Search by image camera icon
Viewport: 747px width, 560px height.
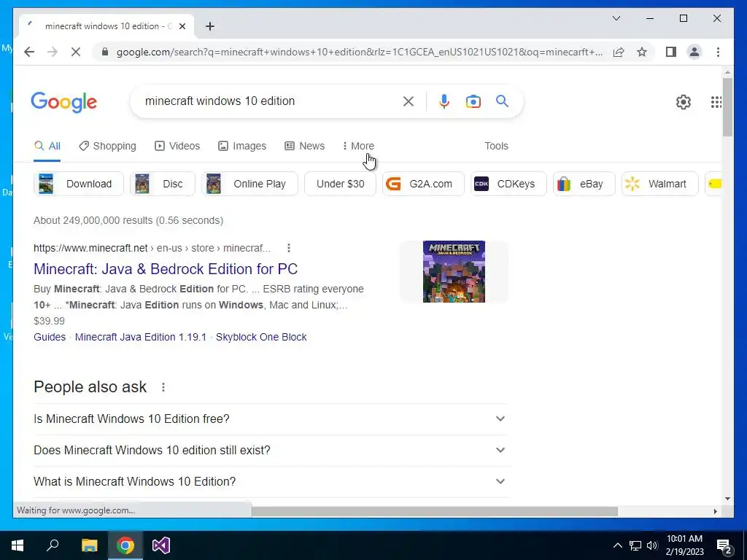(x=473, y=101)
